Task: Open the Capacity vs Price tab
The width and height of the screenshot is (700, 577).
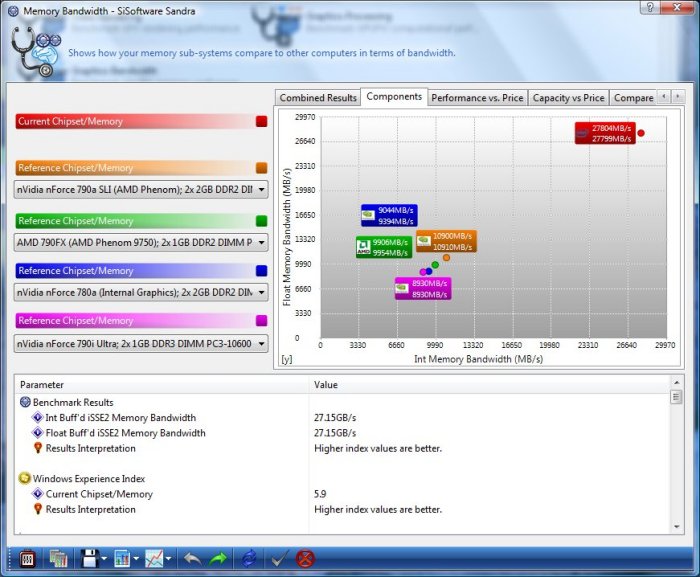Action: click(568, 98)
